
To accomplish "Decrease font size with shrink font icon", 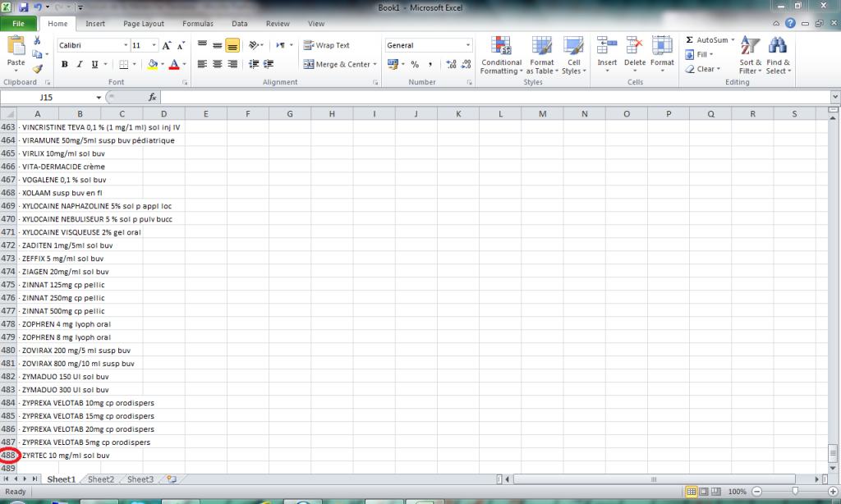I will 181,46.
